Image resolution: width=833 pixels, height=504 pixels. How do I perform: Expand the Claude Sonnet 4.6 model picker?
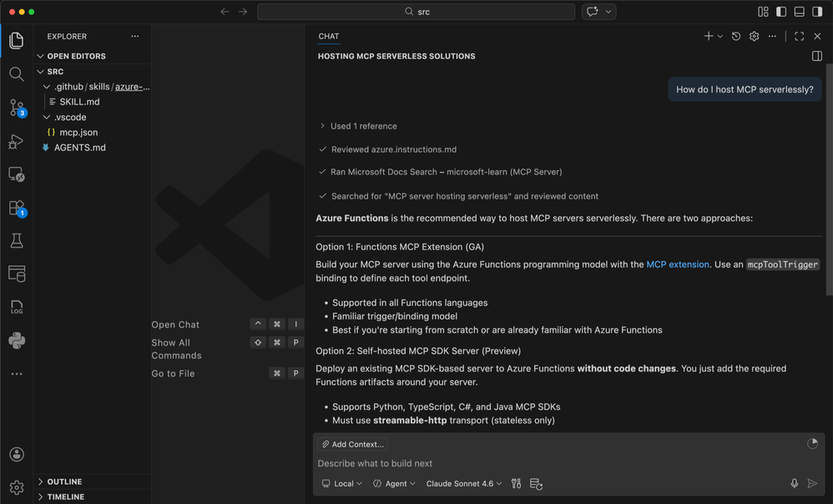[463, 483]
